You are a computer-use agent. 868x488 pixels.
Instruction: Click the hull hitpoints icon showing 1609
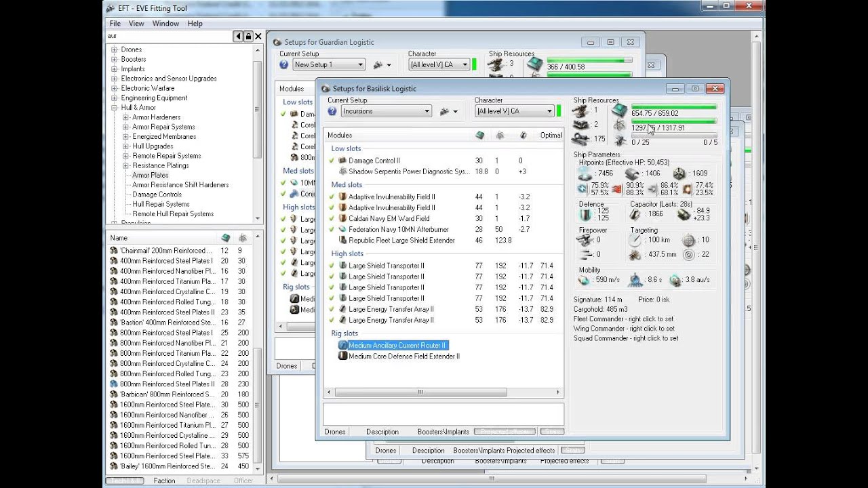click(x=679, y=174)
